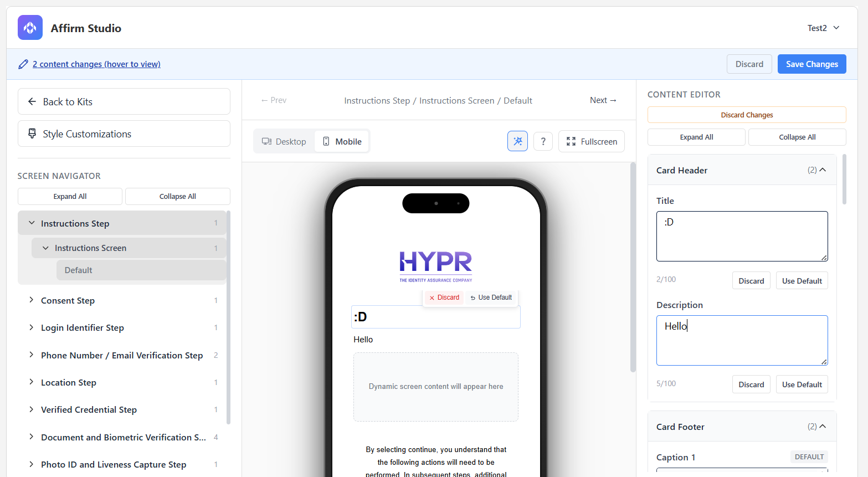Click the red Discard in the preview popup
This screenshot has height=477, width=868.
pos(444,298)
